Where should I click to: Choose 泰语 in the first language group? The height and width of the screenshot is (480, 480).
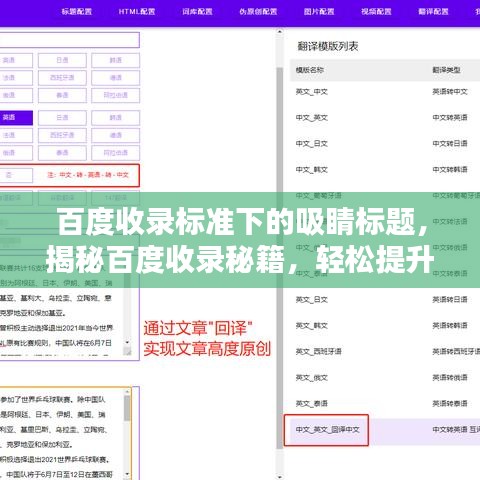coord(62,95)
